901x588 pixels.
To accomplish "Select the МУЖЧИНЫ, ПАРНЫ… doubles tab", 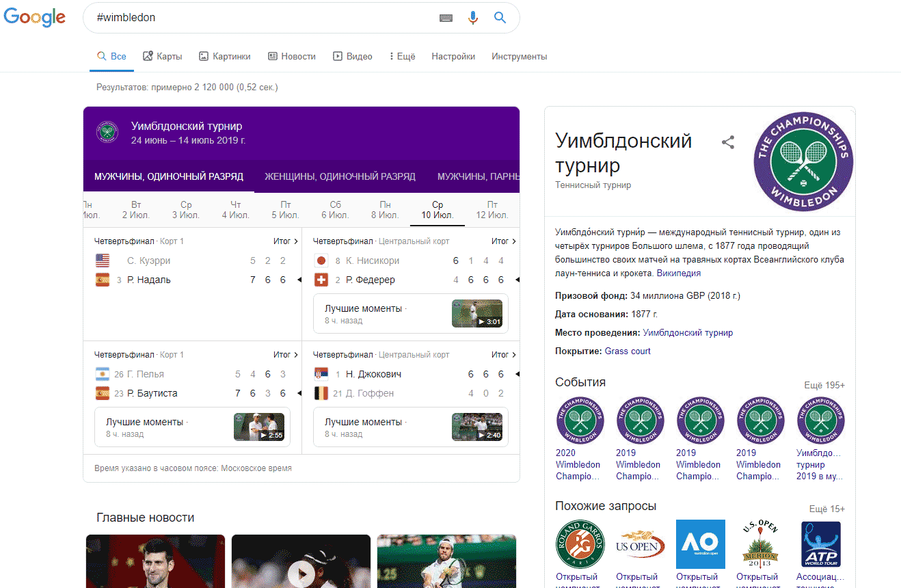I will click(x=478, y=176).
